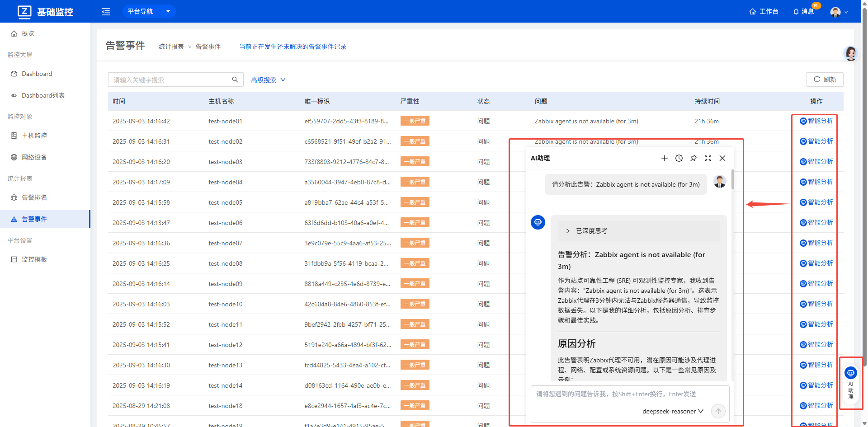Screen dimensions: 868x427
Task: Click 严重性 column header
Action: pos(410,101)
